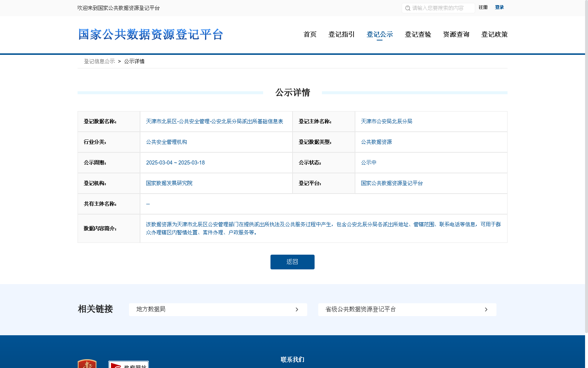Open the 登记指引 menu item
588x368 pixels.
point(341,34)
